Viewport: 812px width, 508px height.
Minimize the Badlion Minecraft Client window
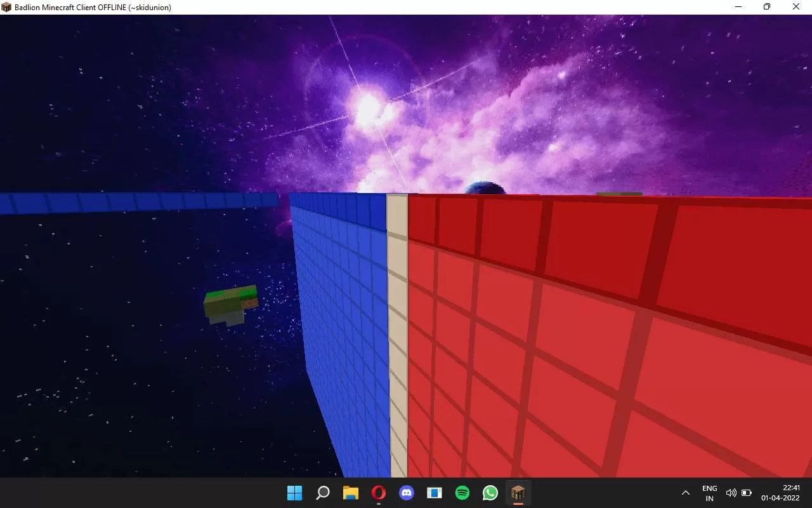(x=738, y=7)
